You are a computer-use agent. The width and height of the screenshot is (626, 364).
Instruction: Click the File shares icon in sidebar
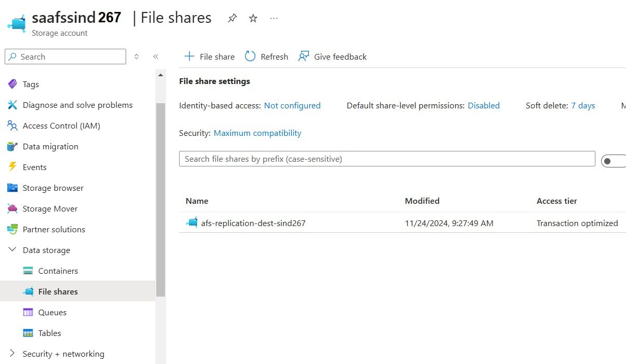click(28, 291)
